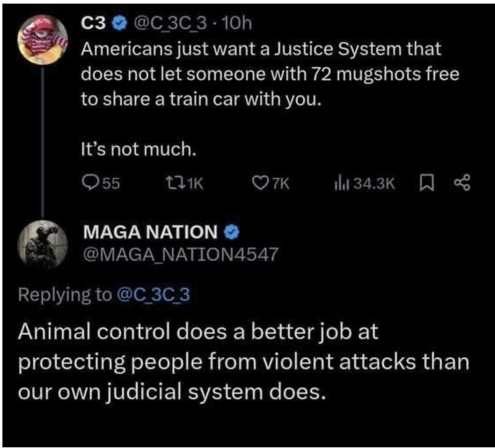The image size is (495, 448).
Task: Open MAGA NATION's profile avatar
Action: [x=43, y=244]
